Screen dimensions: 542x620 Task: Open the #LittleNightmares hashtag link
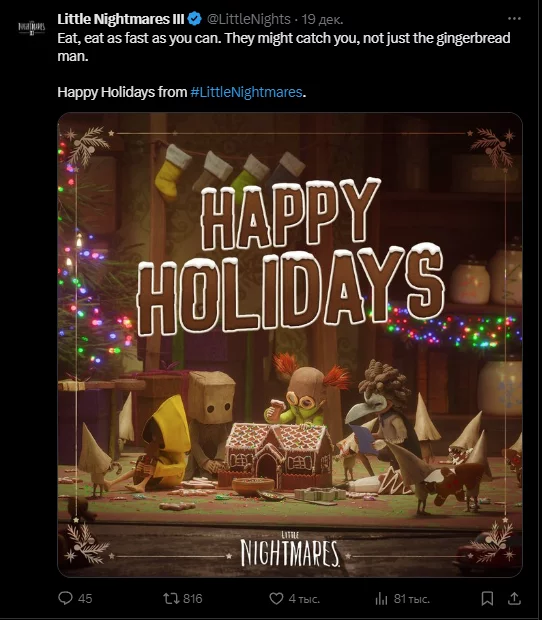pyautogui.click(x=246, y=92)
